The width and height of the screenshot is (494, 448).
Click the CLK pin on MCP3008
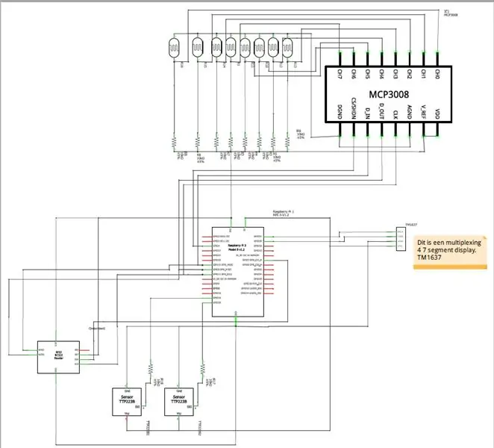coord(395,129)
